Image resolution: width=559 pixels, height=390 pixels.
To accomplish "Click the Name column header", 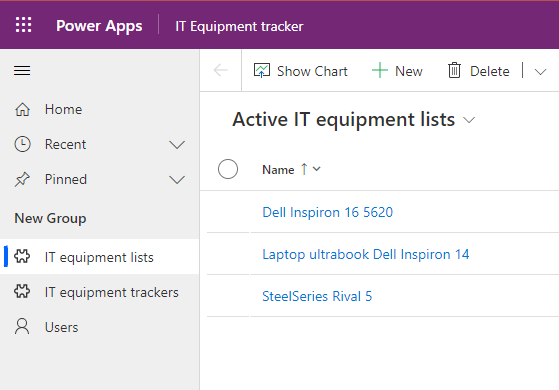I will click(278, 169).
